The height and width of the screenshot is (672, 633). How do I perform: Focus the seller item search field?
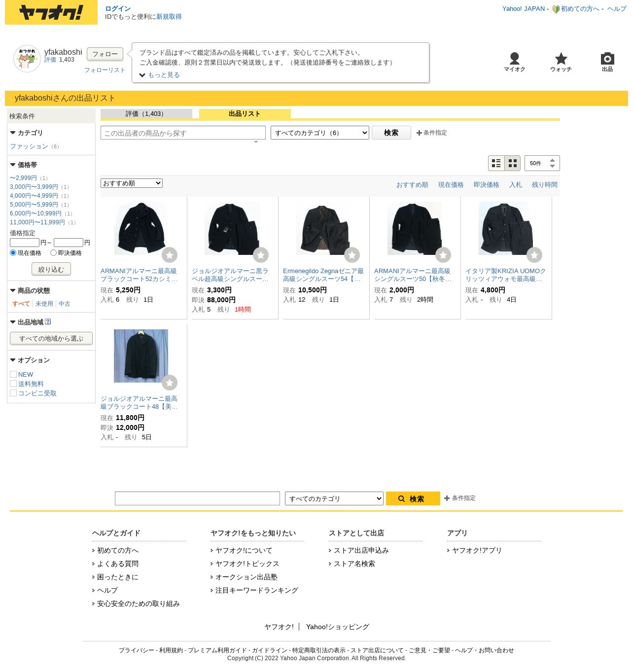coord(183,133)
